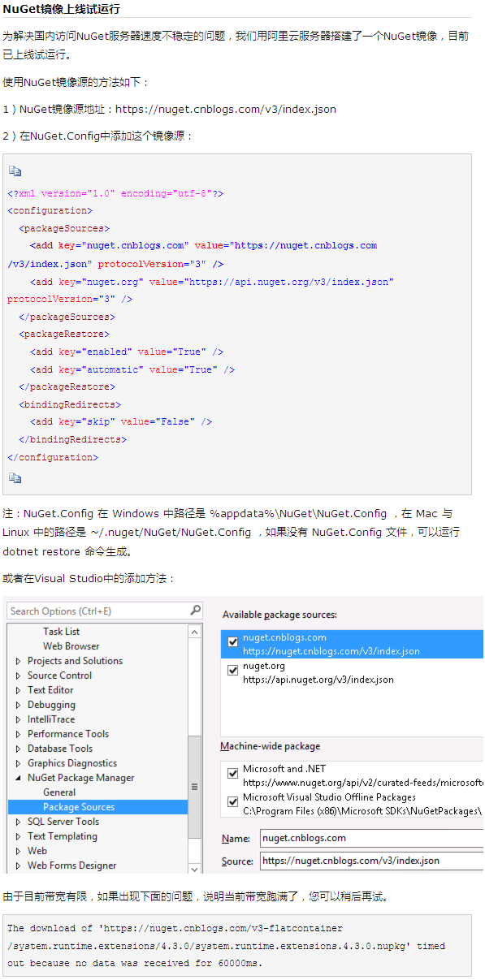The width and height of the screenshot is (485, 980).
Task: Select Web Browser in the options tree
Action: click(x=71, y=646)
